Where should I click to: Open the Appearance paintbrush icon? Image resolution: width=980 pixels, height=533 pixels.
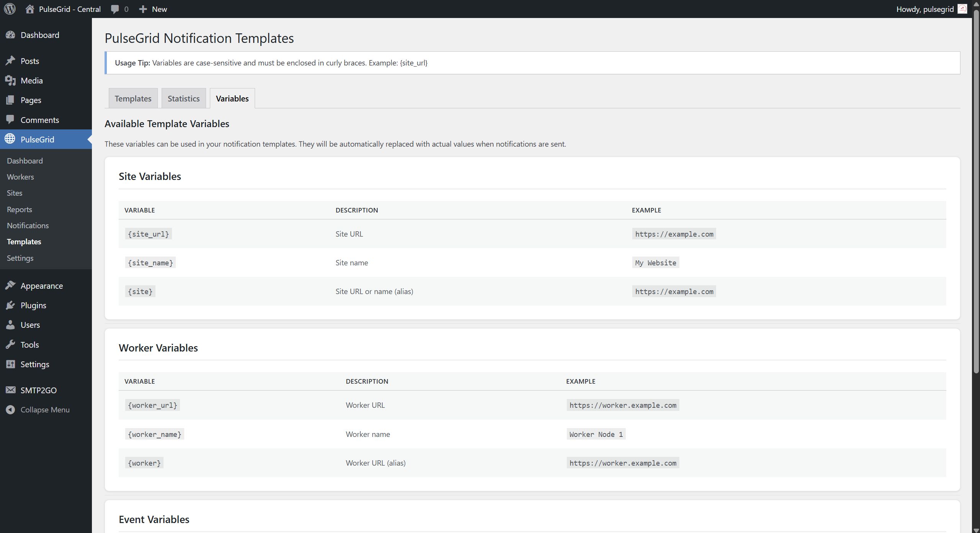click(x=10, y=286)
